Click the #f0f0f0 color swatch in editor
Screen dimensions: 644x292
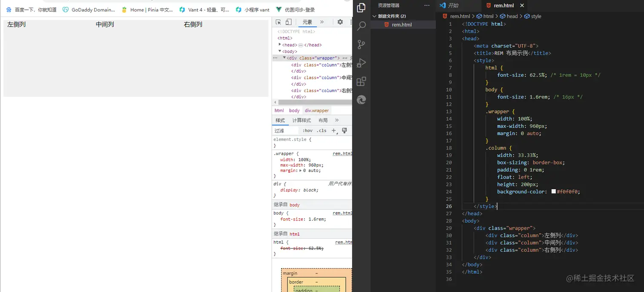click(554, 192)
